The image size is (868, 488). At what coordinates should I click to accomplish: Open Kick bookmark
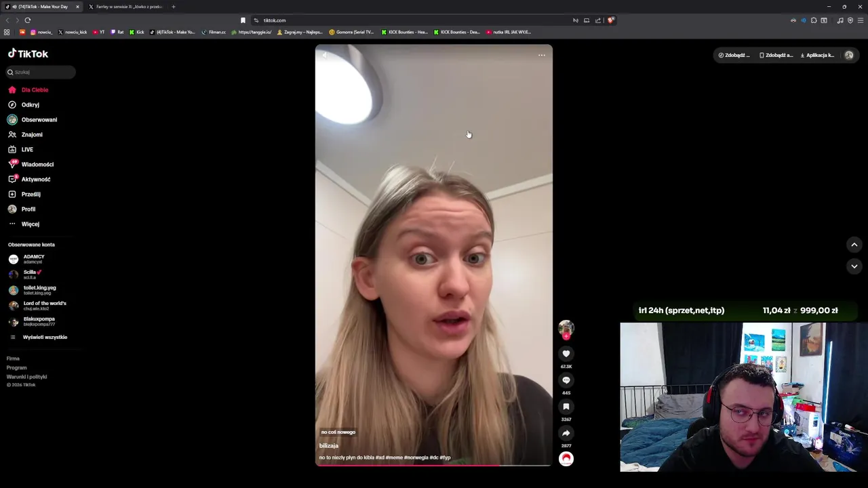(x=137, y=32)
